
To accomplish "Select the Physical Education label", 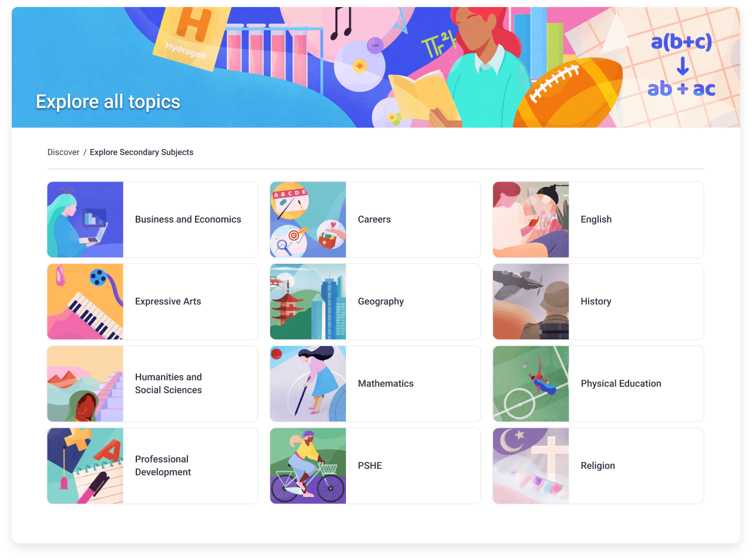I will tap(621, 384).
